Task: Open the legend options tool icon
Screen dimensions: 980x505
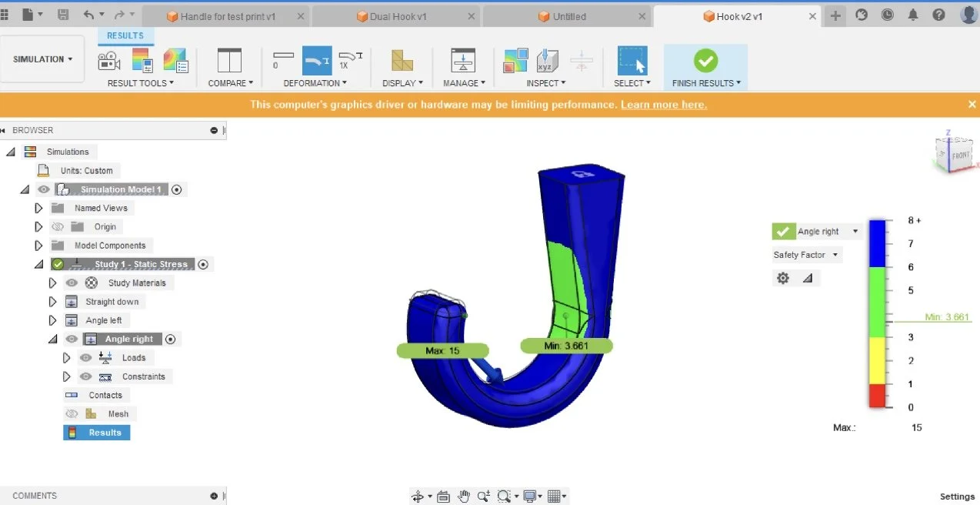Action: point(142,61)
